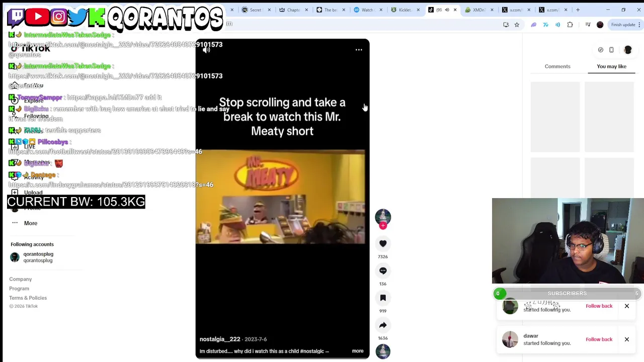
Task: Follow creator via the red plus badge
Action: pyautogui.click(x=383, y=226)
